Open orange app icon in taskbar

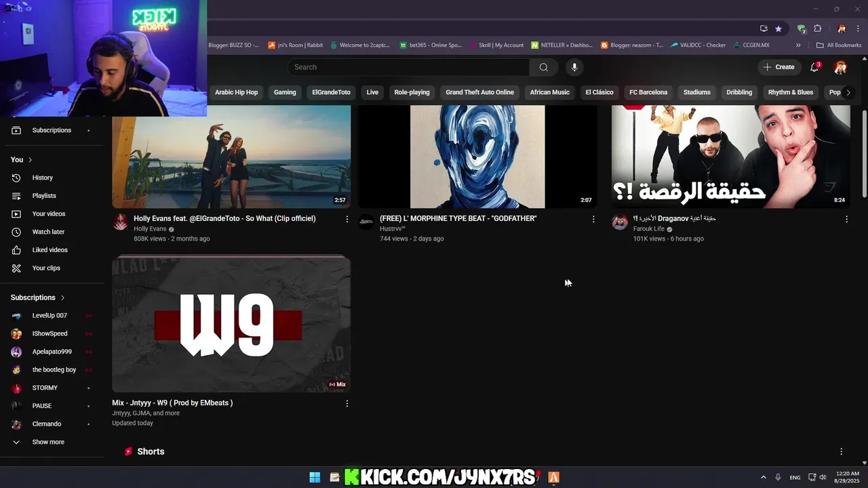[x=554, y=477]
